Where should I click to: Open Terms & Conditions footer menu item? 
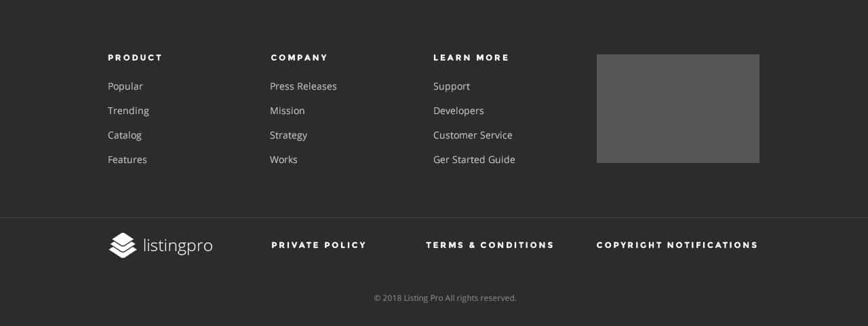490,245
